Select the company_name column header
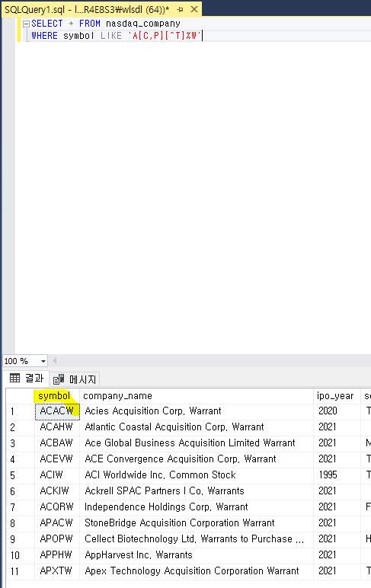This screenshot has height=588, width=371. [x=197, y=396]
